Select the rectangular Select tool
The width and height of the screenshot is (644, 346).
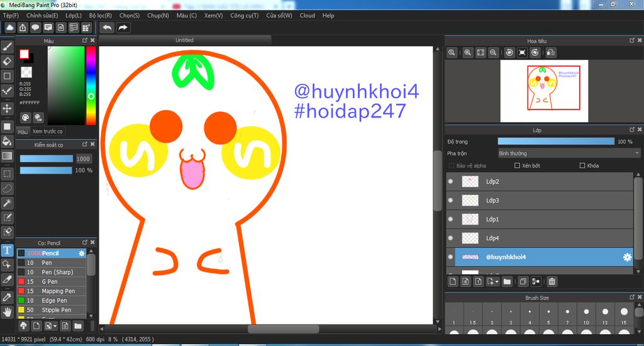click(7, 174)
